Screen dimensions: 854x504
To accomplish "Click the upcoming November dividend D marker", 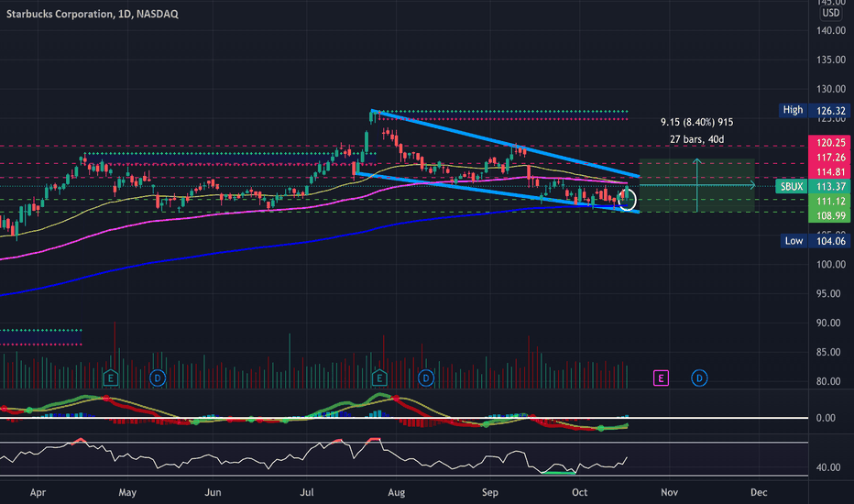I will click(x=699, y=378).
